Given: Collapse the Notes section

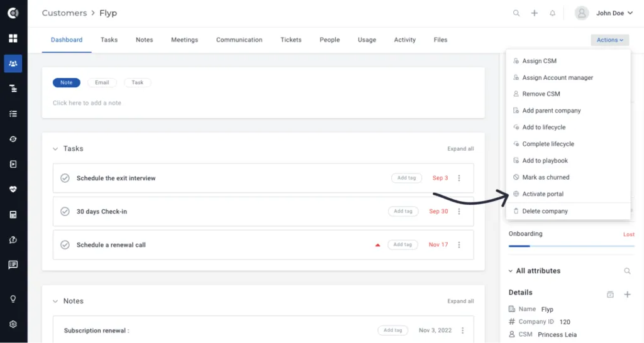Looking at the screenshot, I should [x=55, y=301].
